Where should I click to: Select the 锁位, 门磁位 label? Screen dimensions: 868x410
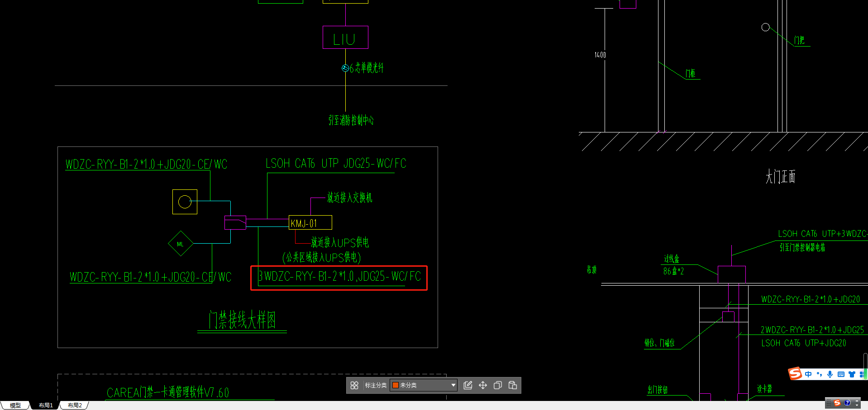click(660, 343)
